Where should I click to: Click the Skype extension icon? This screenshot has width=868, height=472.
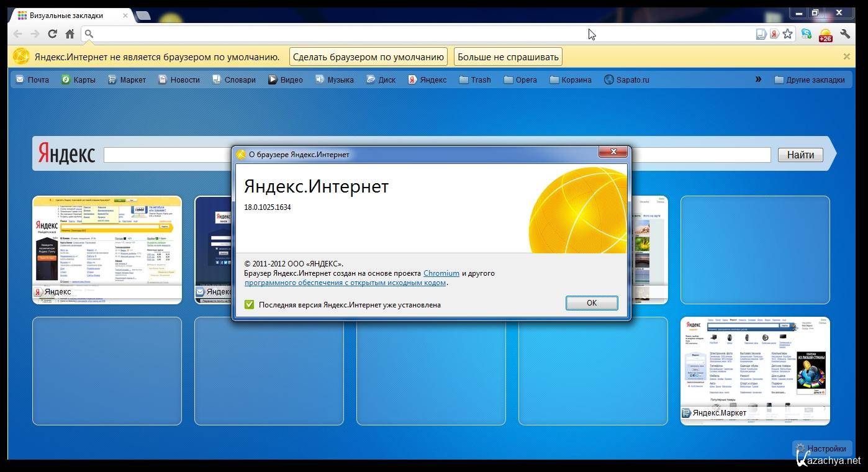(x=806, y=34)
